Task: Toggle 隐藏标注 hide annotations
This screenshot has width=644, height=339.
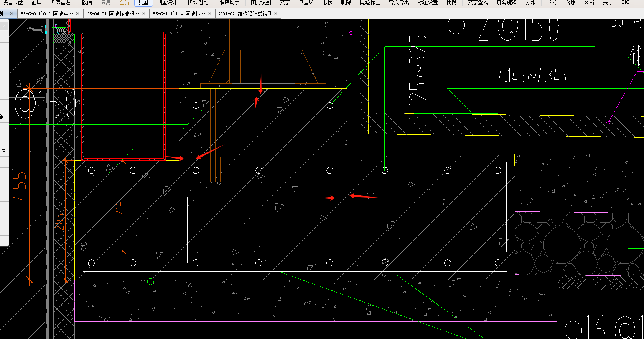Action: 370,3
